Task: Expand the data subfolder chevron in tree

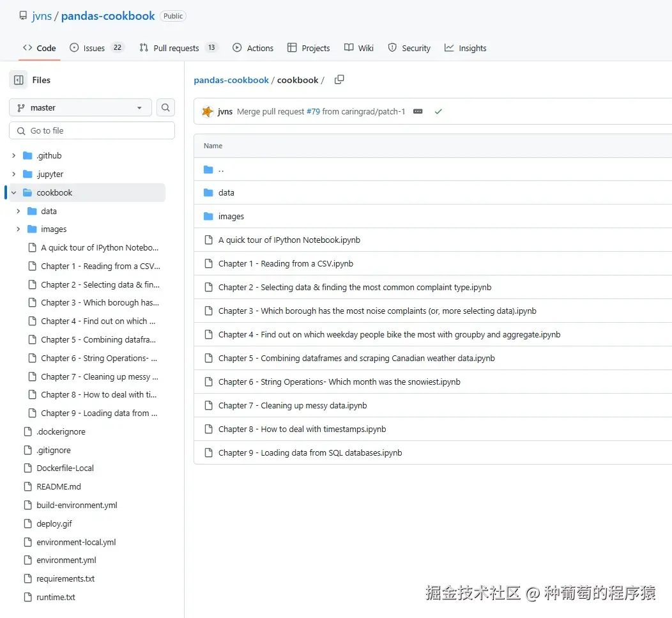Action: pos(18,211)
